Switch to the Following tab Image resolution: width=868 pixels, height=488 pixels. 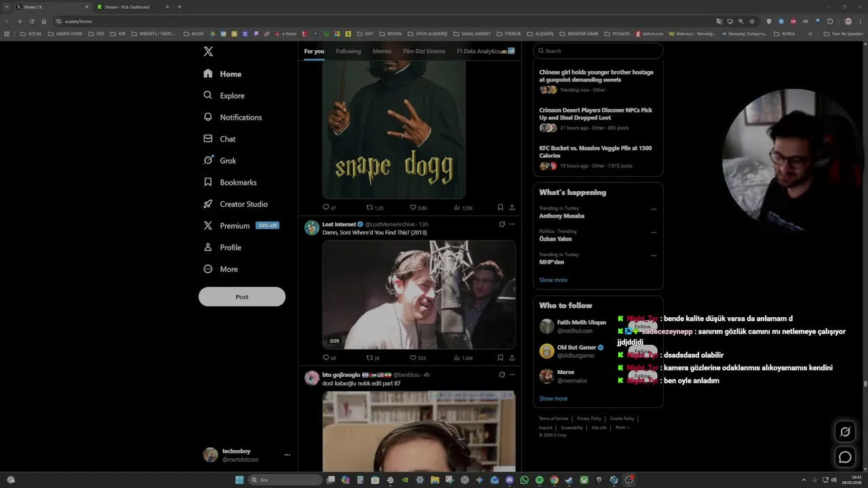pyautogui.click(x=349, y=51)
